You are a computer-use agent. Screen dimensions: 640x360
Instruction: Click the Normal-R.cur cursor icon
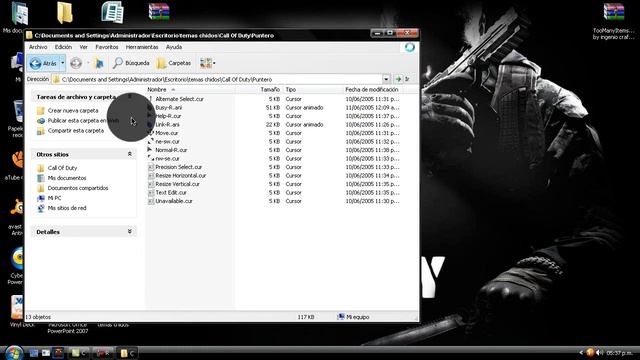click(x=151, y=150)
